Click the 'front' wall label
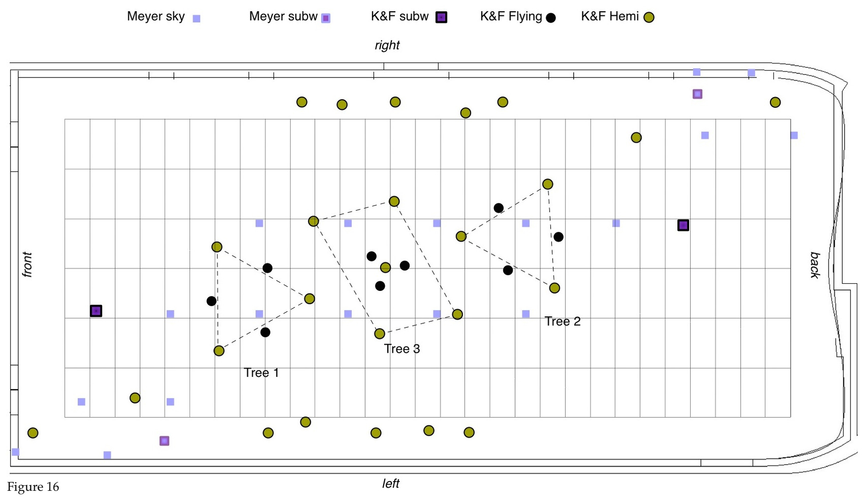Screen dimensions: 868x502 [x=27, y=264]
